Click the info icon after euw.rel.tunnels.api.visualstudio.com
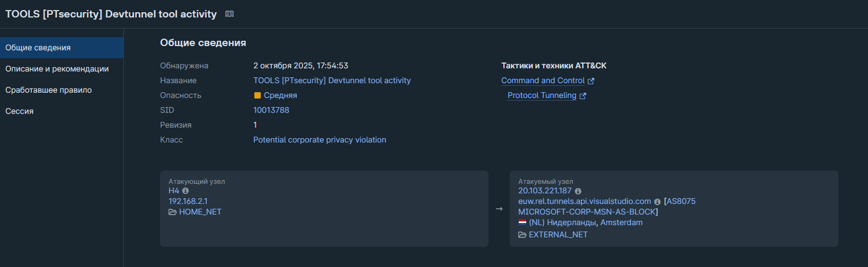This screenshot has width=868, height=267. click(x=658, y=202)
